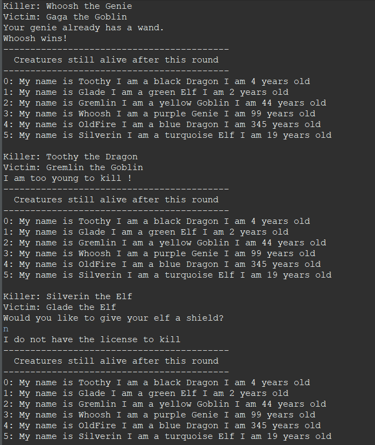The image size is (375, 445).
Task: Click the last 'Creatures still alive after this round' header
Action: (x=116, y=361)
